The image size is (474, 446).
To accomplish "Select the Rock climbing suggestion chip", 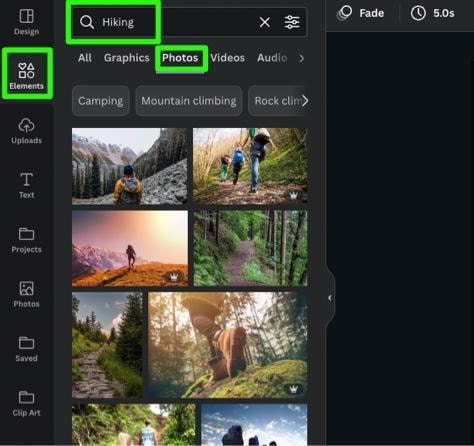I will coord(276,101).
